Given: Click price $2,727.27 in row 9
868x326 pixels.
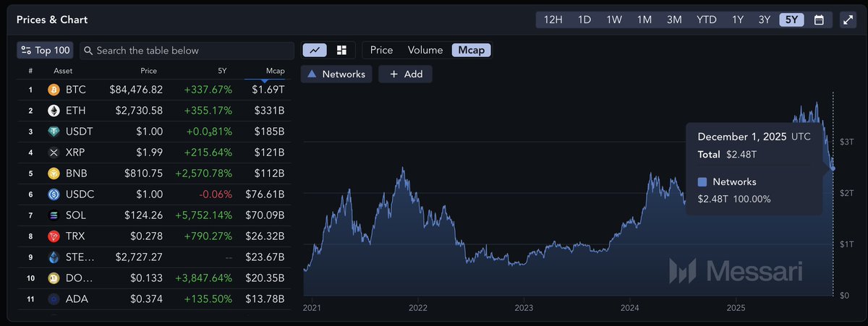Looking at the screenshot, I should tap(139, 257).
